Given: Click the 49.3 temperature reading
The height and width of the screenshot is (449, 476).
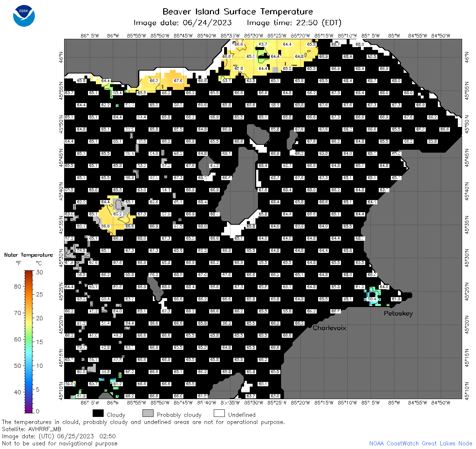Looking at the screenshot, I should [118, 335].
